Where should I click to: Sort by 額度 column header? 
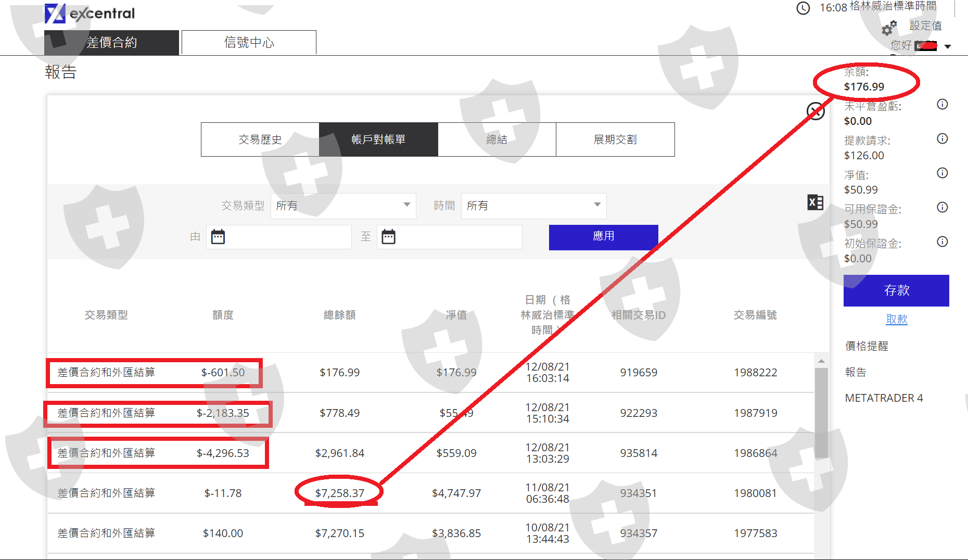(223, 315)
